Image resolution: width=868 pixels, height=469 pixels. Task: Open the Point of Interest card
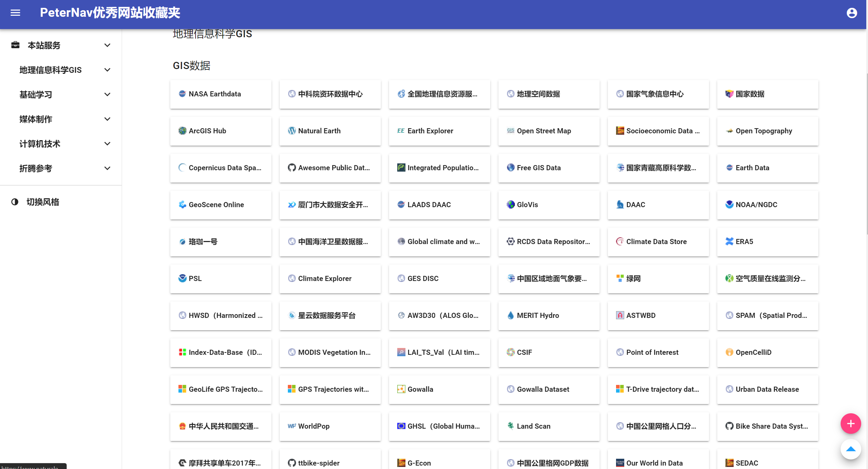(x=658, y=352)
